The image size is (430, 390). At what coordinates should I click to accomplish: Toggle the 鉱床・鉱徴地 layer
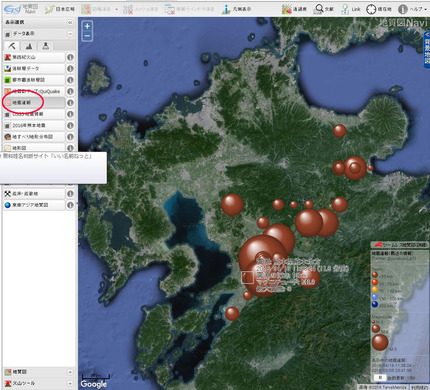point(34,194)
